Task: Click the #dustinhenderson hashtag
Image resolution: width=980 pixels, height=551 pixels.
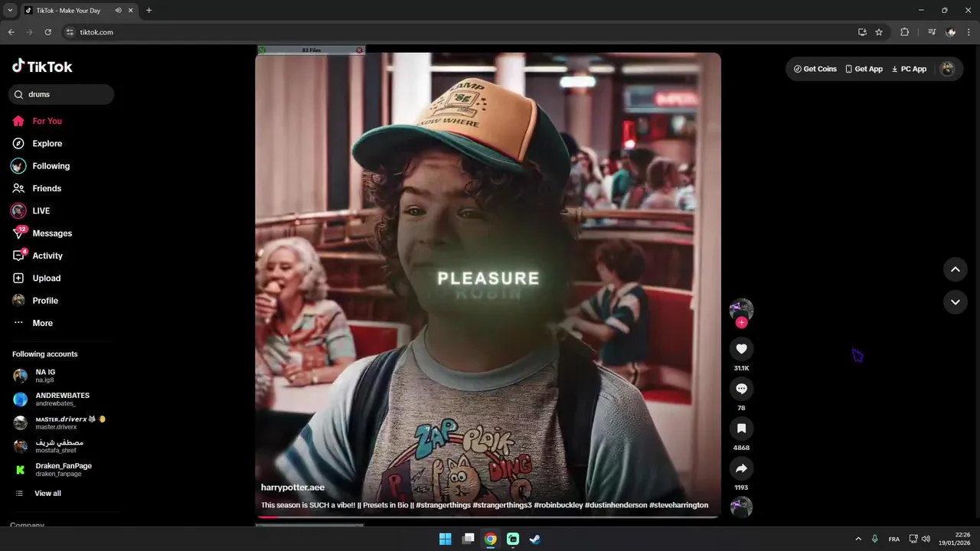Action: (x=616, y=505)
